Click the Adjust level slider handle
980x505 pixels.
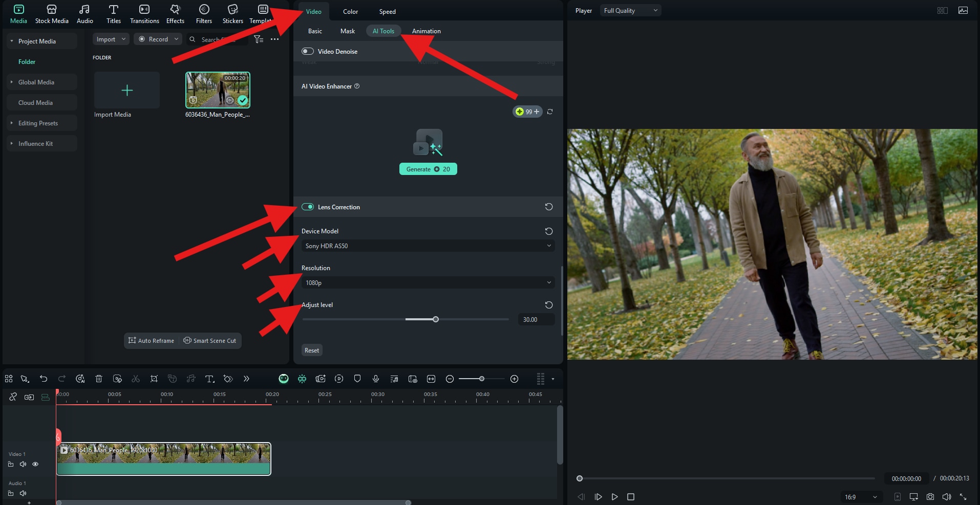click(436, 319)
